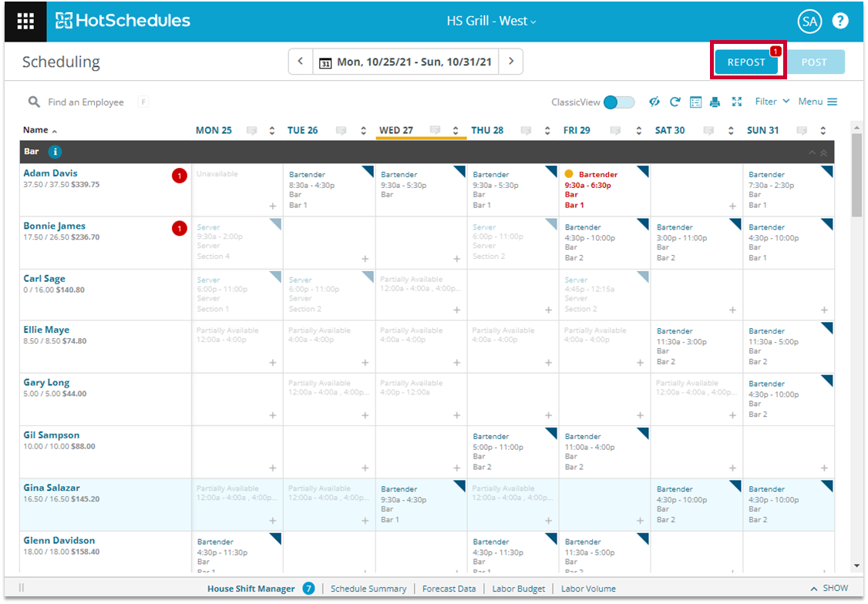The height and width of the screenshot is (604, 868).
Task: Print the schedule using the printer icon
Action: click(x=715, y=102)
